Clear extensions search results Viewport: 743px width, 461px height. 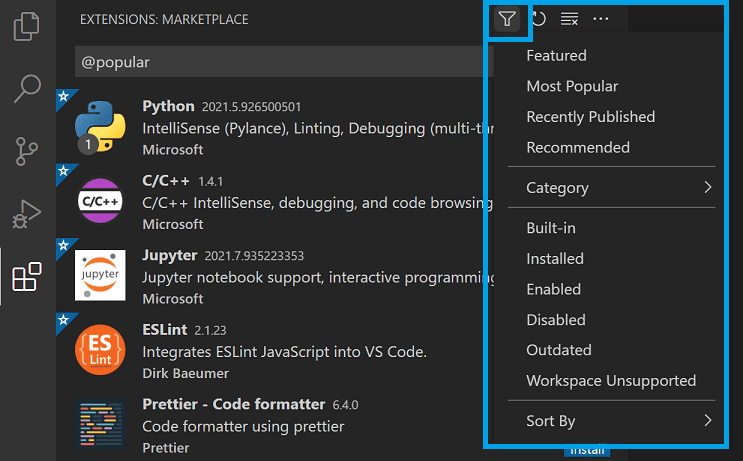pyautogui.click(x=569, y=19)
